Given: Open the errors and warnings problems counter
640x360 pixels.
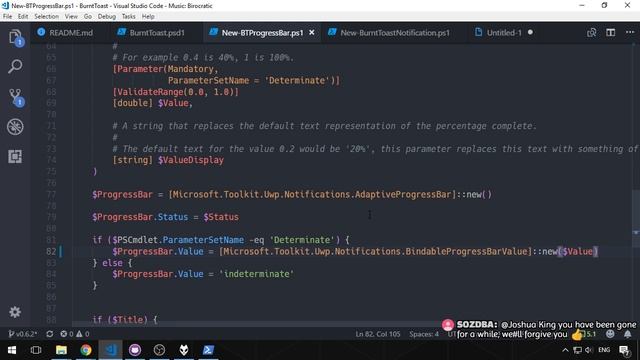Looking at the screenshot, I should (75, 334).
